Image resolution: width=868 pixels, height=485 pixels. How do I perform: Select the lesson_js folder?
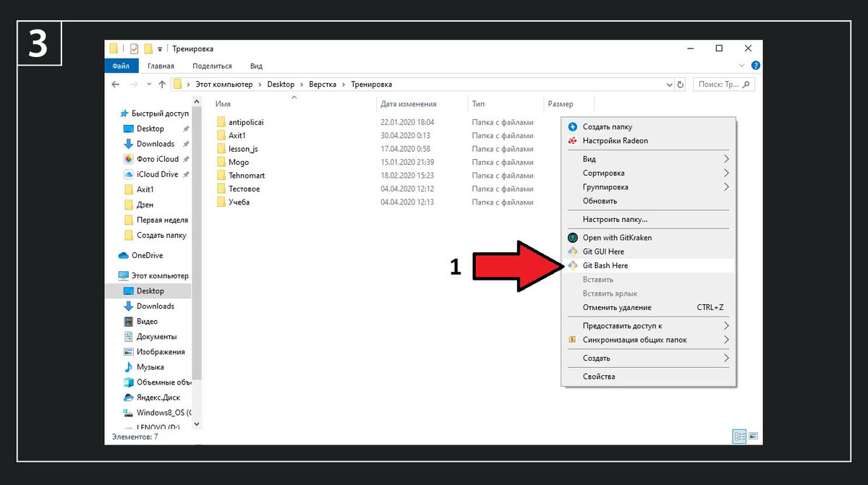(243, 149)
